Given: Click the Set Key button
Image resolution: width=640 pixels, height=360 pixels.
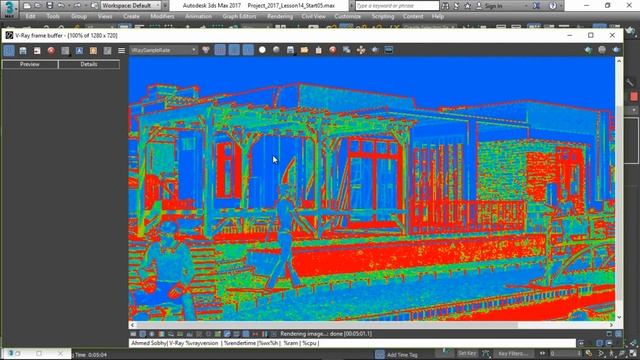Looking at the screenshot, I should point(467,353).
